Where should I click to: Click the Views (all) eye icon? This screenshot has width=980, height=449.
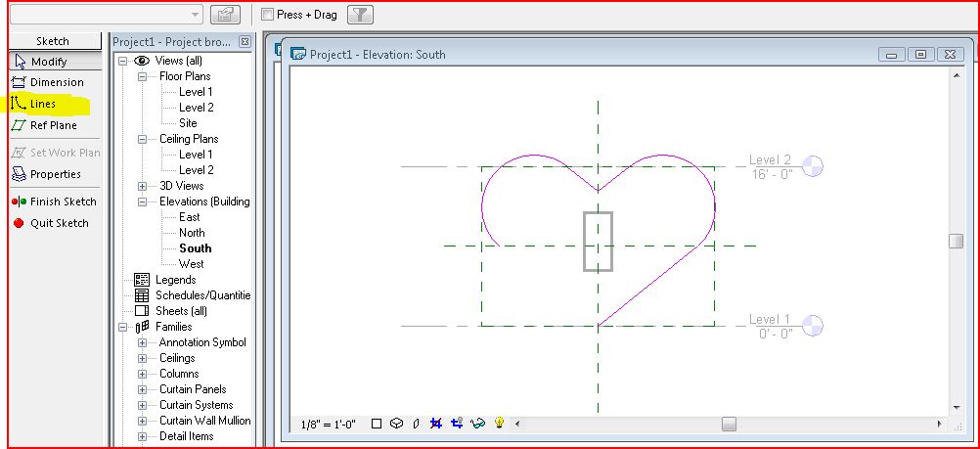[x=142, y=61]
